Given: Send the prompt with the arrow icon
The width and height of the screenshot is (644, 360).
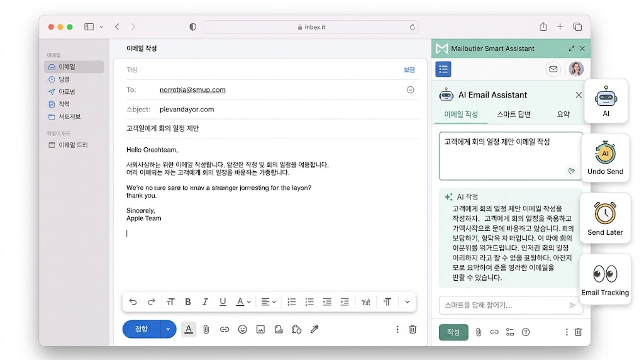Looking at the screenshot, I should (x=572, y=305).
